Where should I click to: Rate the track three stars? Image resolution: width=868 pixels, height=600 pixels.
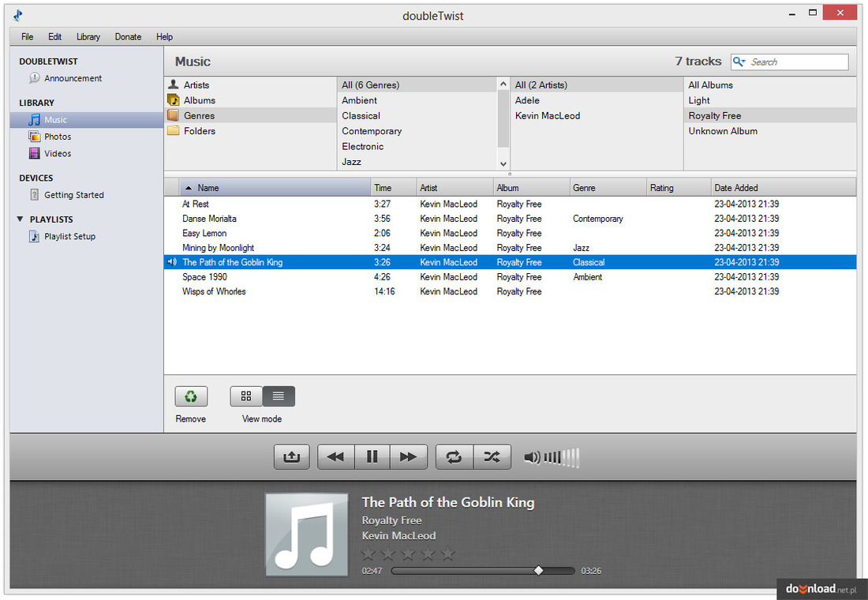(408, 553)
